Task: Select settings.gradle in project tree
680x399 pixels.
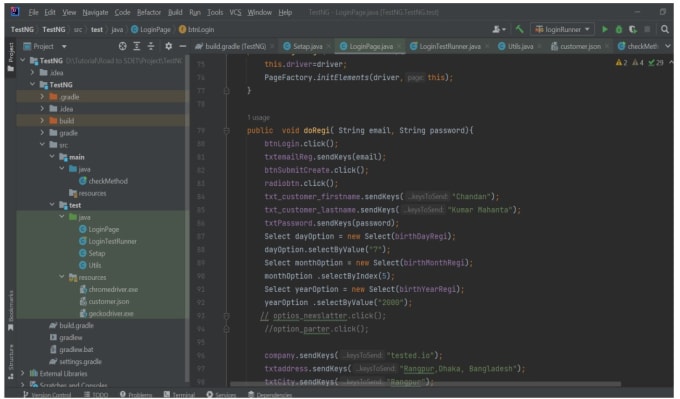Action: 80,362
